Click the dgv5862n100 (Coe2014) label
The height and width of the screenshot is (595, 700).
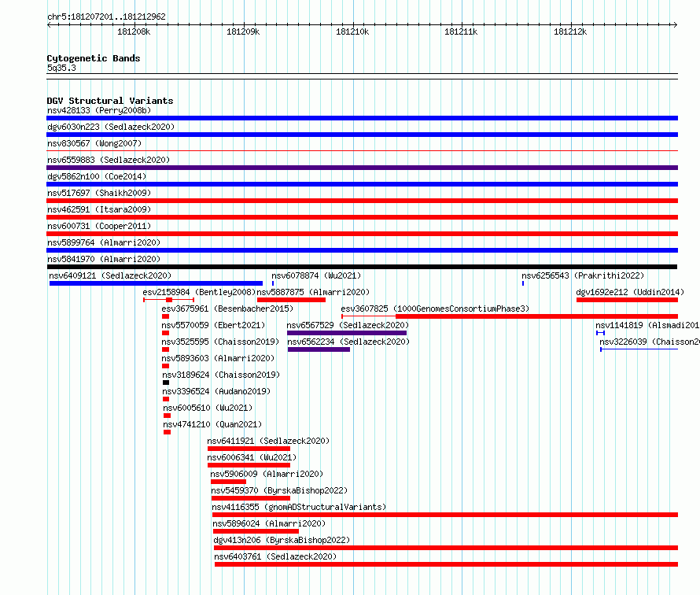click(x=97, y=176)
